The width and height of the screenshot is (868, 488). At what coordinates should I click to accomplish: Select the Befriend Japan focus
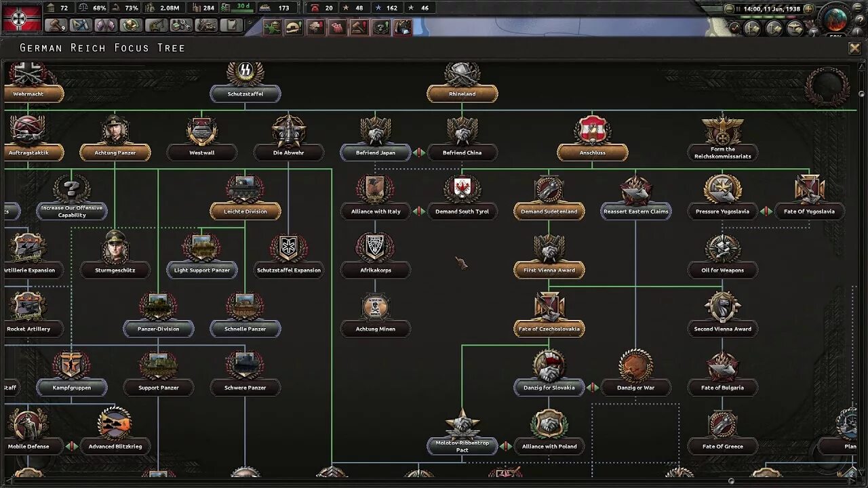tap(376, 152)
